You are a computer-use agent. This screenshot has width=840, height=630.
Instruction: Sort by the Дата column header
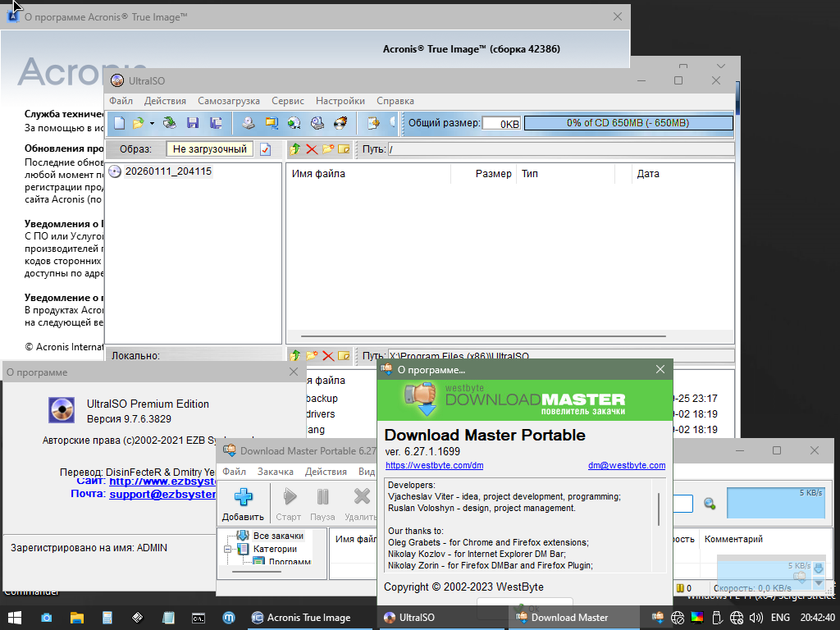pyautogui.click(x=683, y=174)
